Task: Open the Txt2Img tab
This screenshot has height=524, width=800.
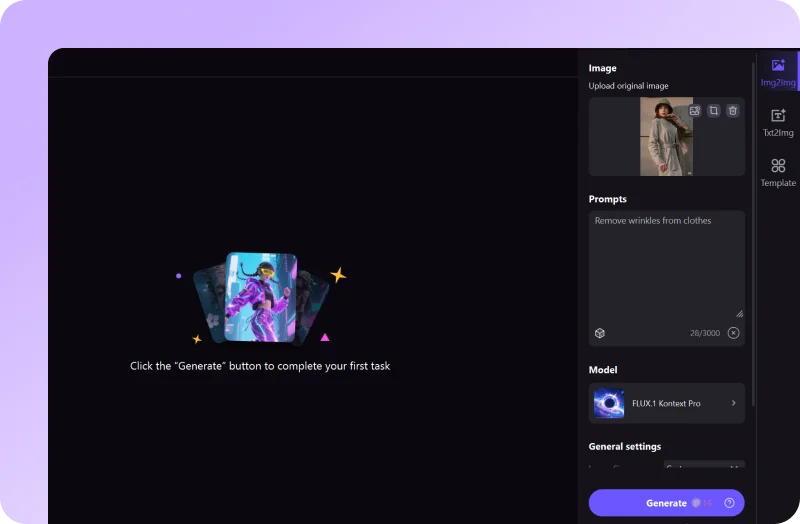Action: click(x=778, y=123)
